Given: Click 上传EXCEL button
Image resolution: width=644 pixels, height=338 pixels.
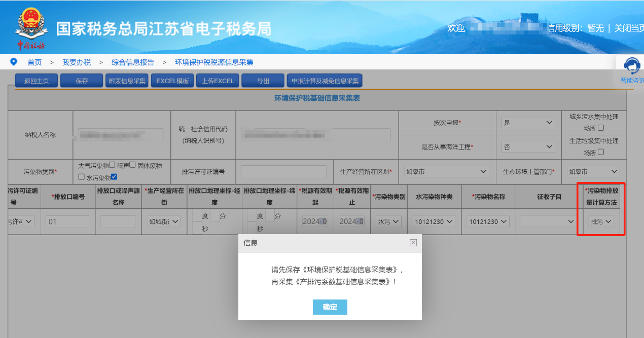Looking at the screenshot, I should pos(218,81).
